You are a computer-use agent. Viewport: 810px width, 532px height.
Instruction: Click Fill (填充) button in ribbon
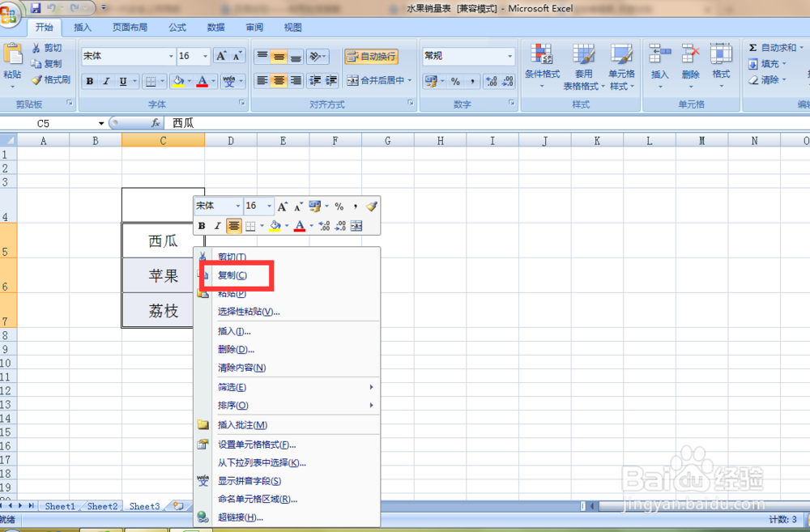pyautogui.click(x=767, y=63)
